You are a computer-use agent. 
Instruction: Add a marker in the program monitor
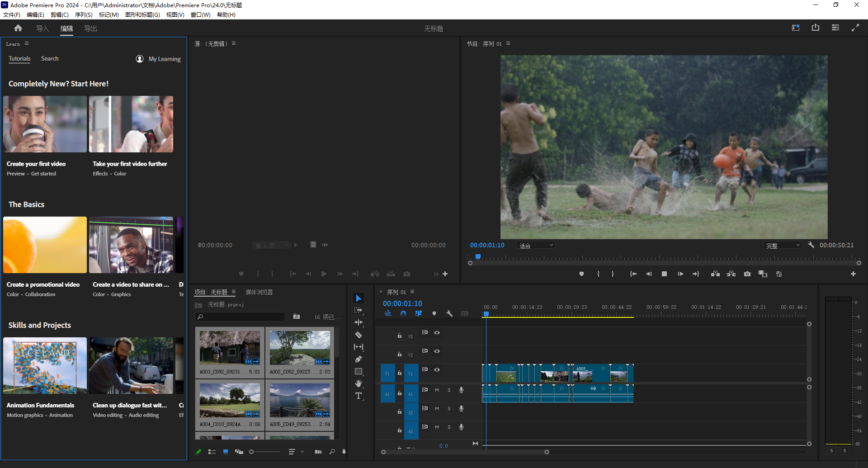pos(581,274)
